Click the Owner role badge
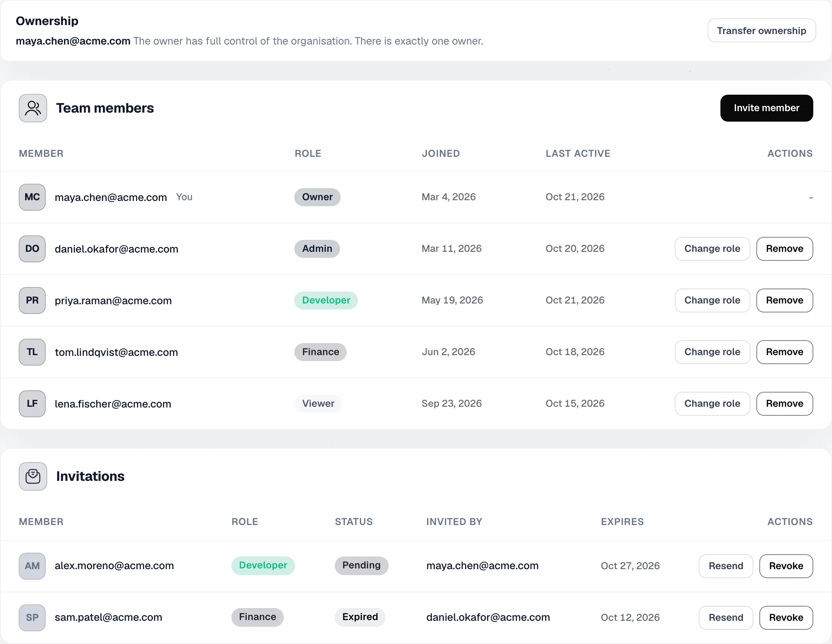 click(317, 197)
